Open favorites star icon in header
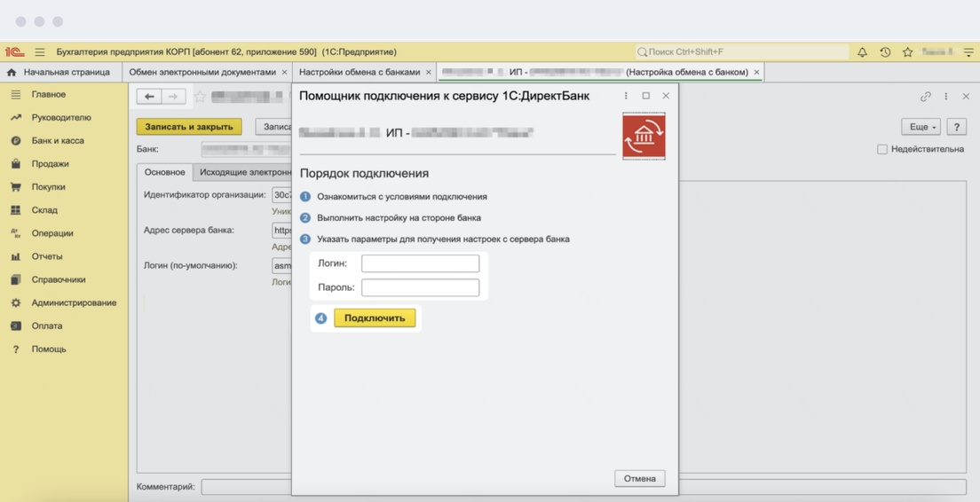Viewport: 980px width, 502px height. pyautogui.click(x=907, y=52)
